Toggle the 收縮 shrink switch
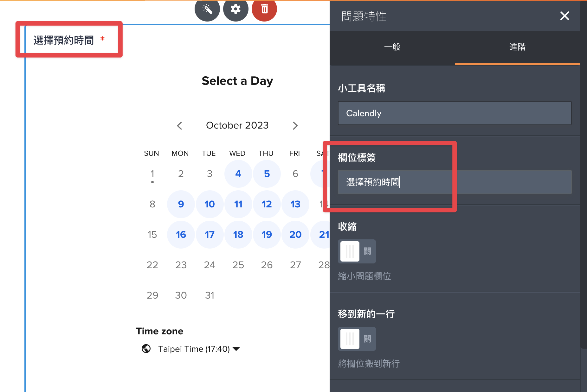Viewport: 587px width, 392px height. tap(357, 251)
